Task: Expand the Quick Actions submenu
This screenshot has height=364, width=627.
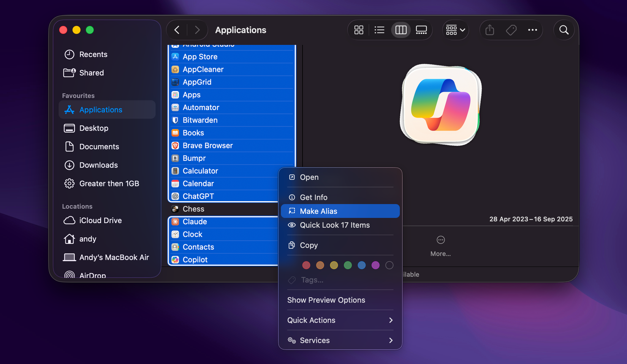Action: pos(340,320)
